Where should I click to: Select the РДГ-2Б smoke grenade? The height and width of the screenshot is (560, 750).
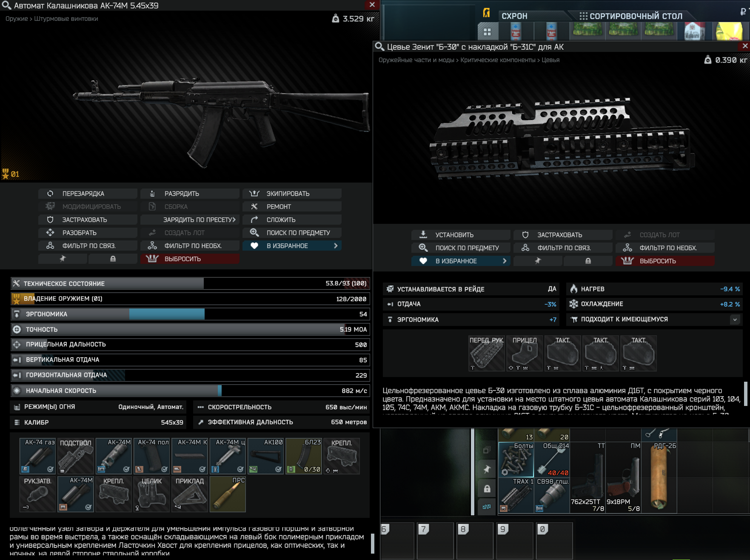click(659, 477)
